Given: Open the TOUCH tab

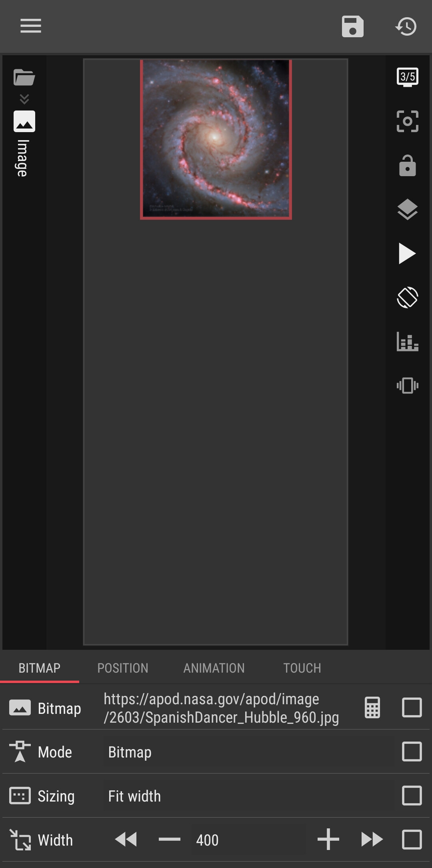Looking at the screenshot, I should coord(302,668).
